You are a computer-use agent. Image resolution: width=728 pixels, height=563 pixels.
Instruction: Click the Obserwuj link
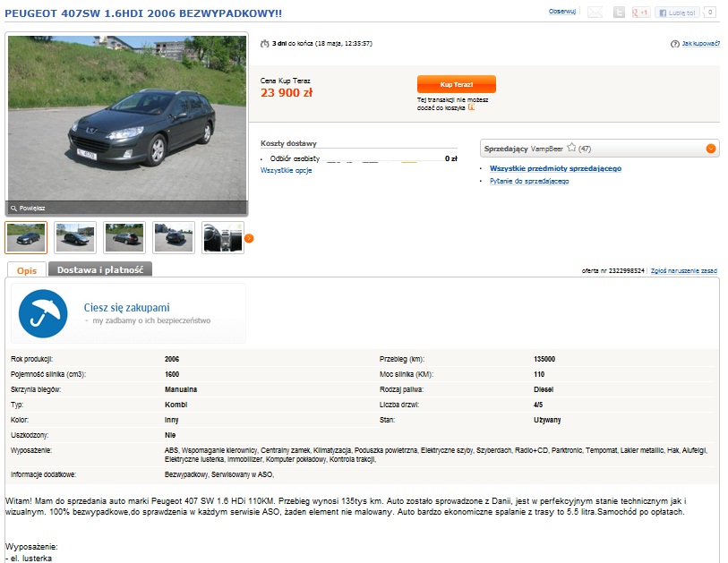(561, 12)
